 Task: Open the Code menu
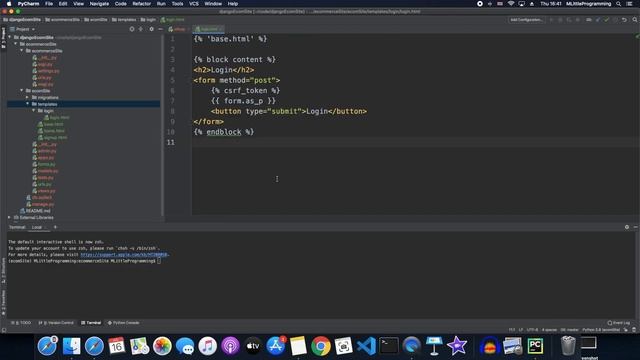(x=120, y=4)
